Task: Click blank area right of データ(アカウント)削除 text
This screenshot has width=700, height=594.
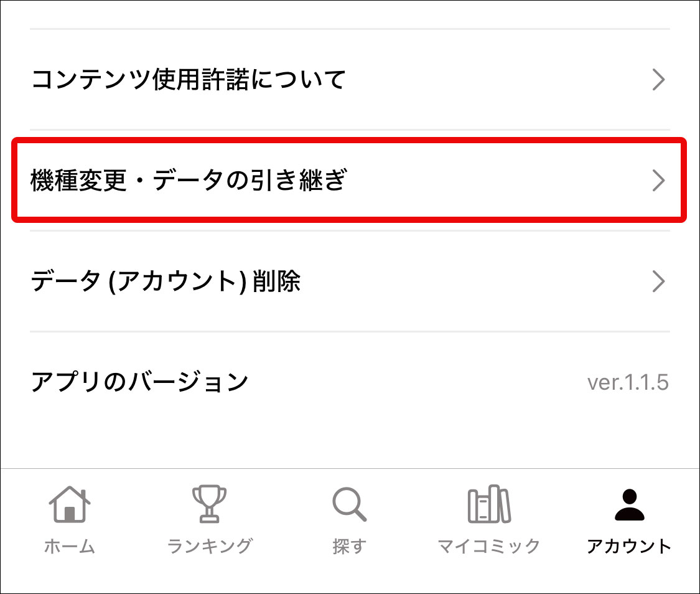Action: 474,281
